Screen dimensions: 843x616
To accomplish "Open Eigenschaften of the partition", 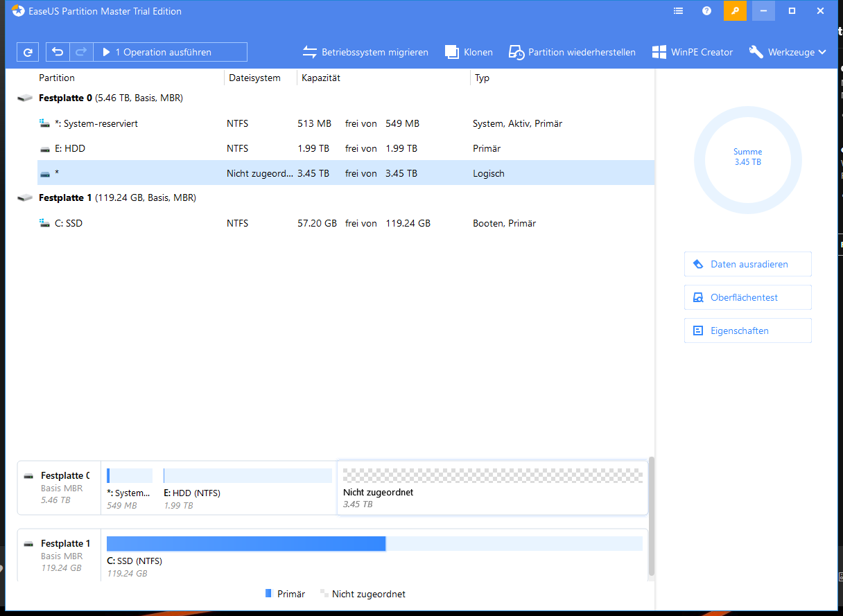I will coord(748,331).
